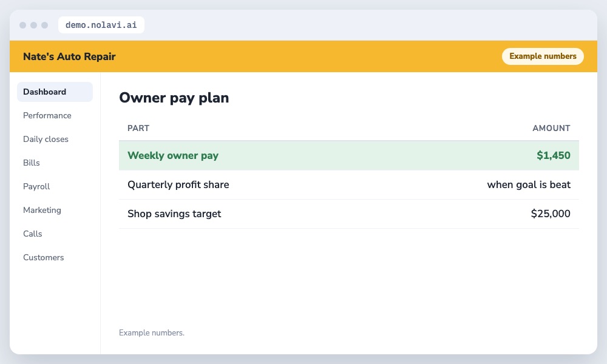Click the AMOUNT column header
This screenshot has width=607, height=364.
551,128
